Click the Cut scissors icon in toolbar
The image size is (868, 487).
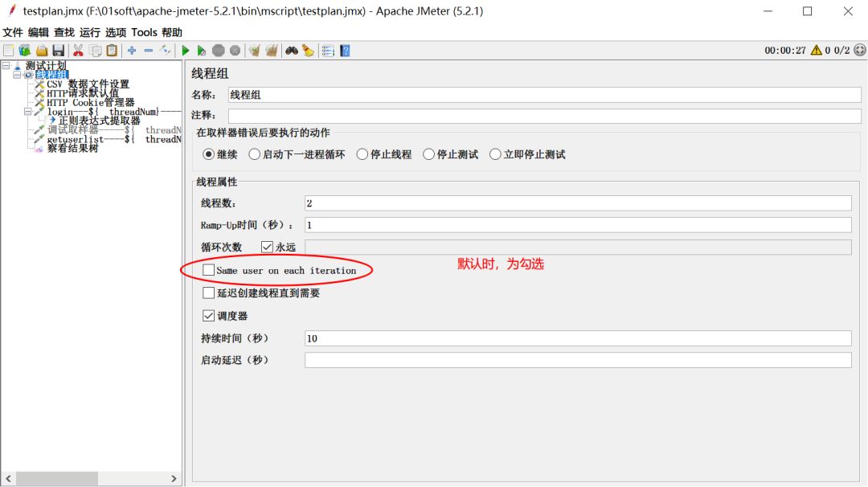78,50
